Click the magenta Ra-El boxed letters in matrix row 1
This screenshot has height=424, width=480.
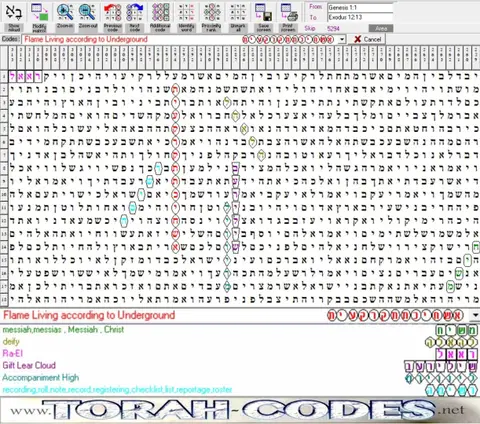coord(25,76)
